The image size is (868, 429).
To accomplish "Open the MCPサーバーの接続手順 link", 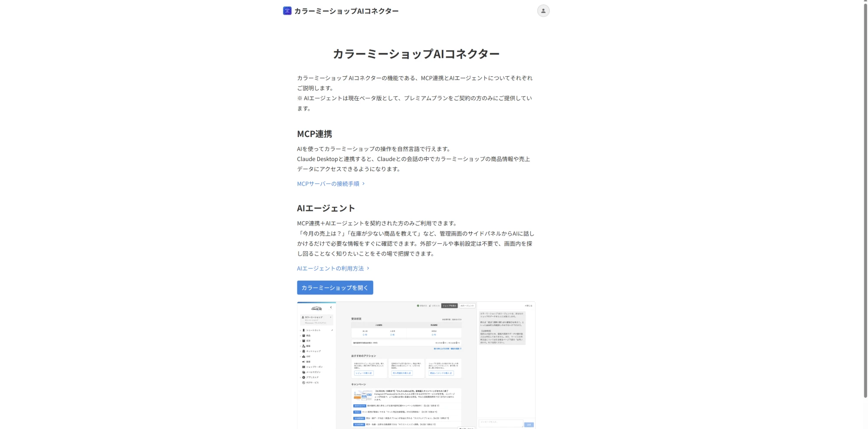I will coord(331,184).
